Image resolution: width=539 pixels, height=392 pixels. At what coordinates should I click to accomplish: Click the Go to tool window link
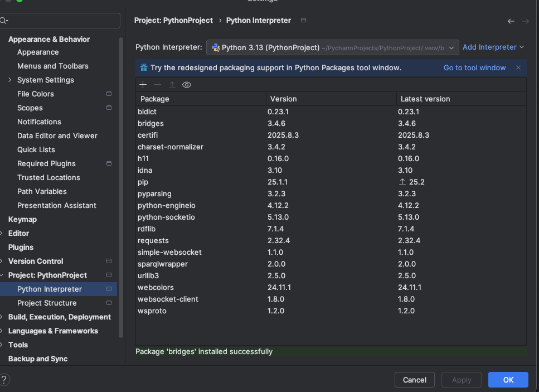tap(474, 67)
